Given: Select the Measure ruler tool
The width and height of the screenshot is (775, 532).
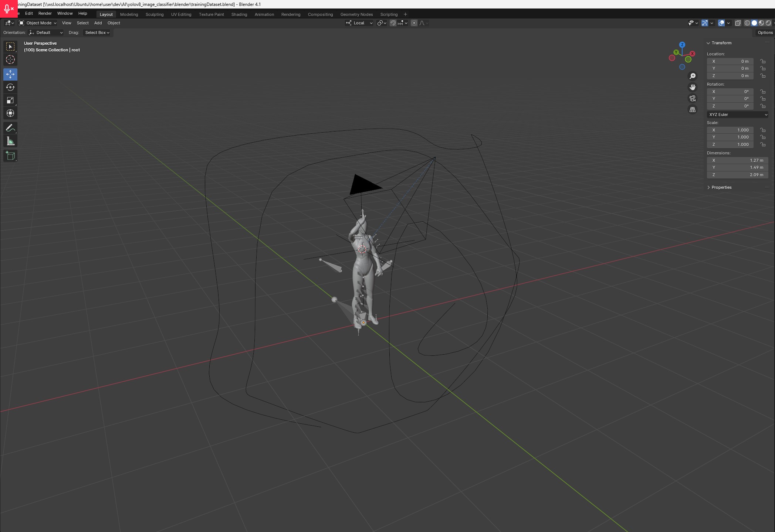Looking at the screenshot, I should [x=10, y=141].
